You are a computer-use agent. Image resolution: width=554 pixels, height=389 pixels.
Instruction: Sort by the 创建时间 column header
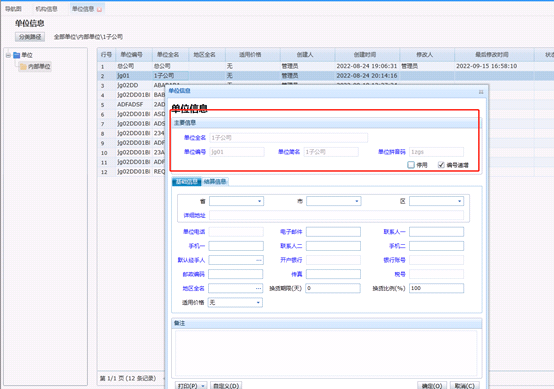pos(367,55)
